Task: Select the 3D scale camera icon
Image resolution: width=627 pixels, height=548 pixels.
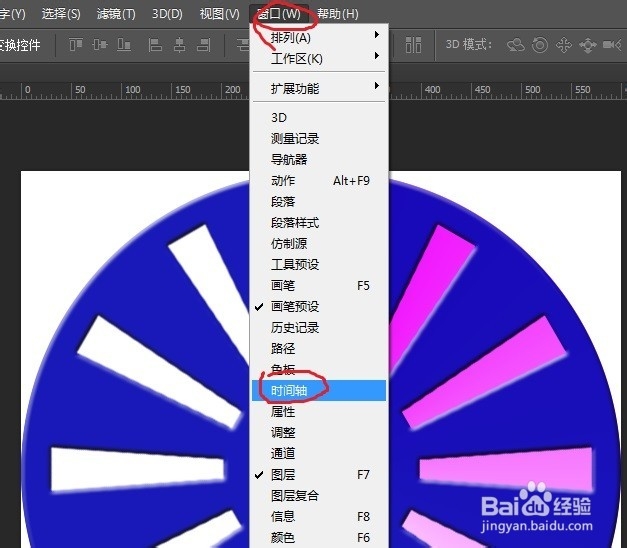Action: (x=612, y=45)
